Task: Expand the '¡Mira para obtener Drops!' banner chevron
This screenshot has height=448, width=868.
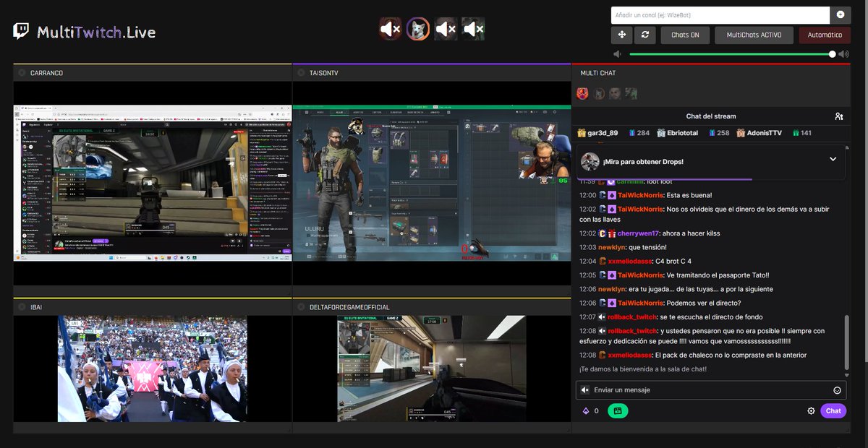Action: [833, 159]
